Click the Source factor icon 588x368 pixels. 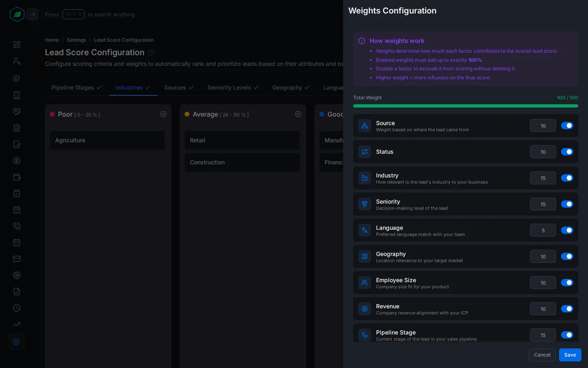[365, 126]
